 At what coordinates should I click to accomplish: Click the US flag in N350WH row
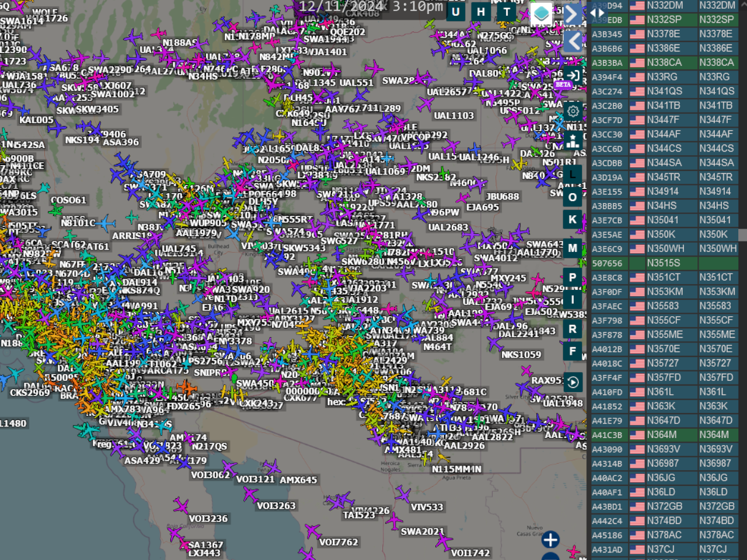(x=637, y=249)
